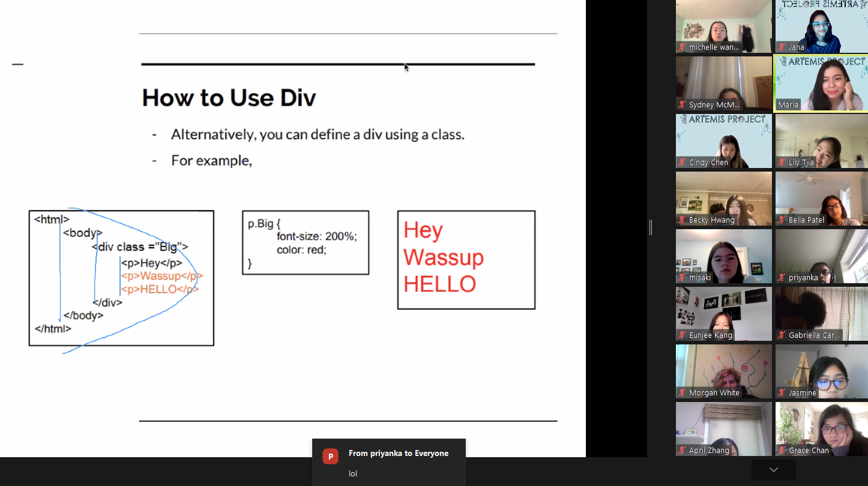Click the red 'HELLO' output text
868x486 pixels.
tap(439, 284)
